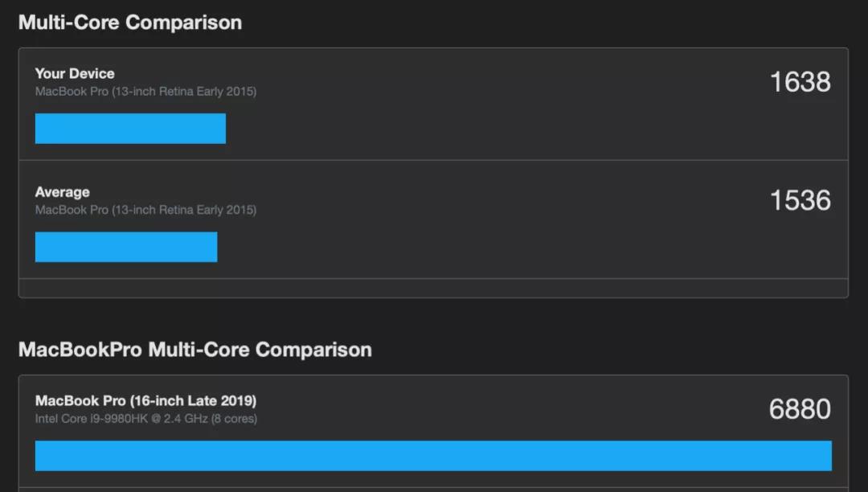Select the Average label

click(62, 192)
